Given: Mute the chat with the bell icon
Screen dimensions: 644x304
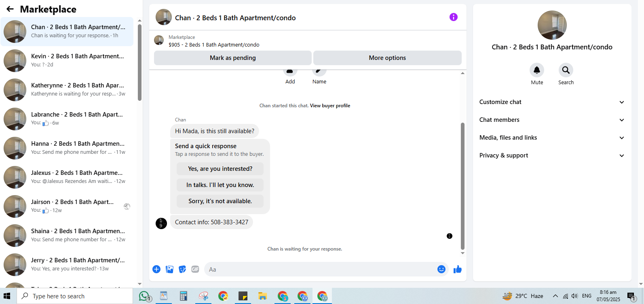Looking at the screenshot, I should 537,70.
